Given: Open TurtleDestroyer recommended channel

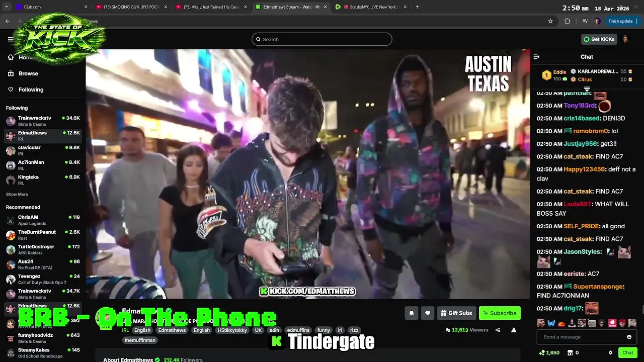Looking at the screenshot, I should click(x=43, y=249).
